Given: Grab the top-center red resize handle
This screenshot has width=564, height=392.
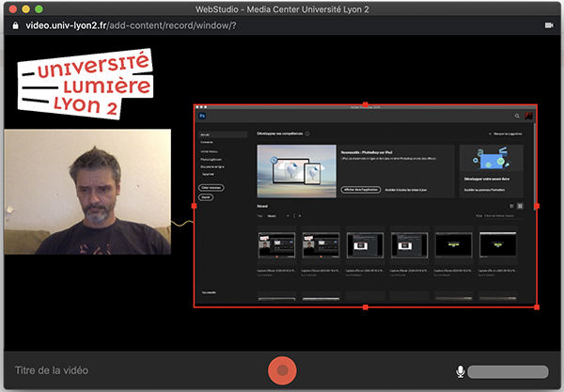Looking at the screenshot, I should tap(366, 104).
